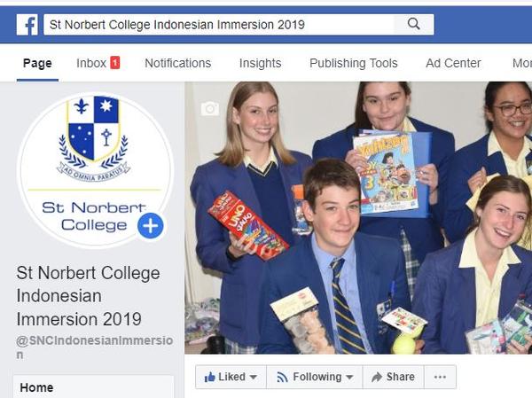This screenshot has width=532, height=398.
Task: Go to the Ad Center tab
Action: (x=453, y=63)
